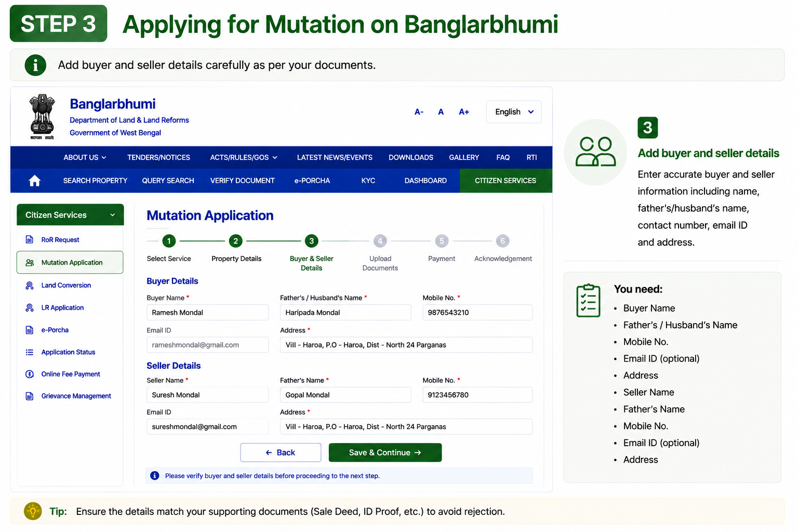Screen dimensions: 798x532
Task: Click the Land Conversion sidebar icon
Action: pos(30,285)
